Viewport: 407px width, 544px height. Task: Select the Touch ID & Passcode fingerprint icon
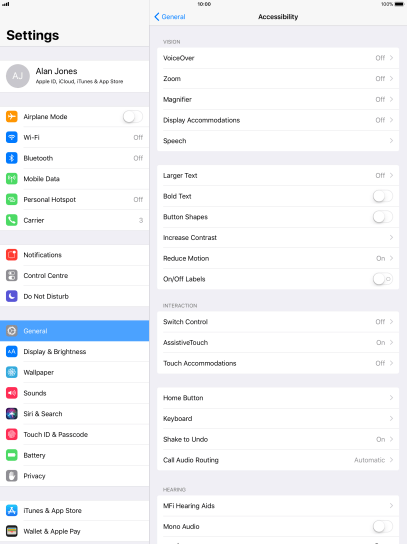pos(11,434)
